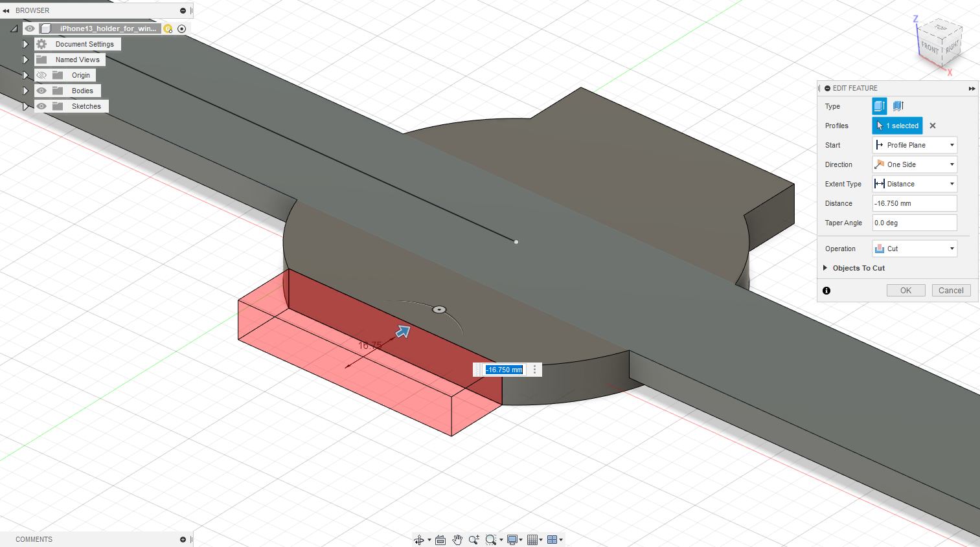Select the Extrude type icon
Screen dimensions: 980x547
point(879,106)
